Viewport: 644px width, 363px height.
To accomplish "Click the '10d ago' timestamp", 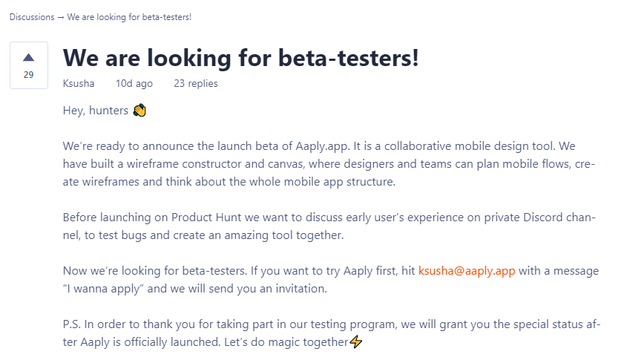I will click(x=134, y=83).
